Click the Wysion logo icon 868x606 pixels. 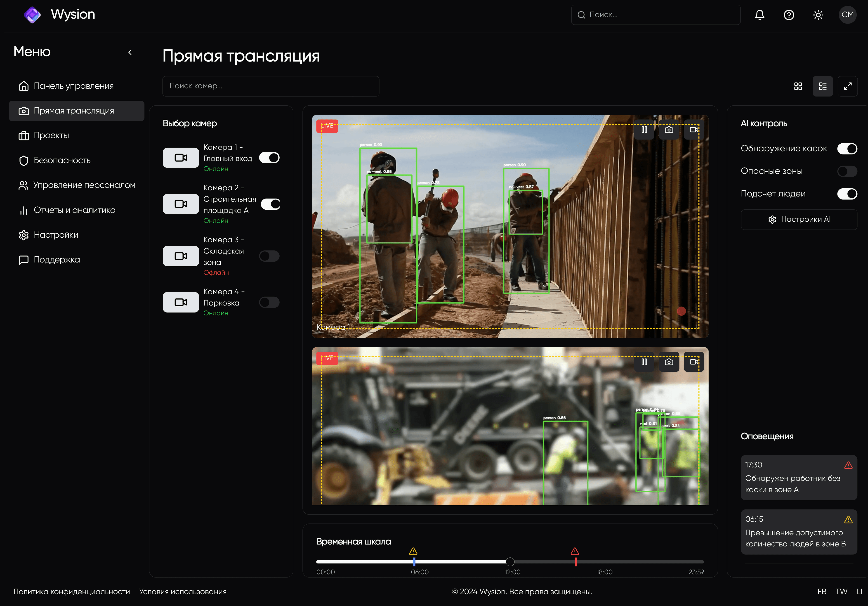[x=33, y=15]
